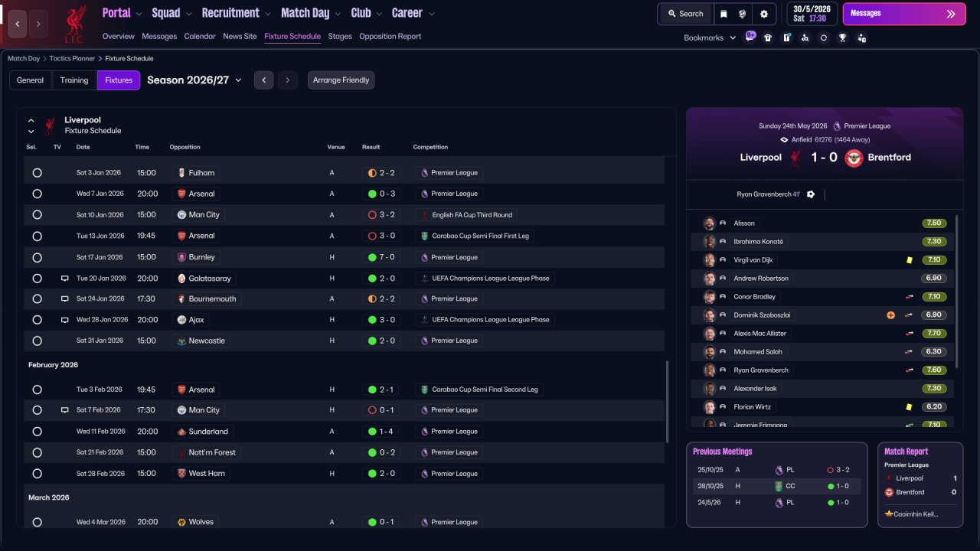Image resolution: width=980 pixels, height=551 pixels.
Task: Select the Burnley fixture radio button
Action: [x=37, y=257]
